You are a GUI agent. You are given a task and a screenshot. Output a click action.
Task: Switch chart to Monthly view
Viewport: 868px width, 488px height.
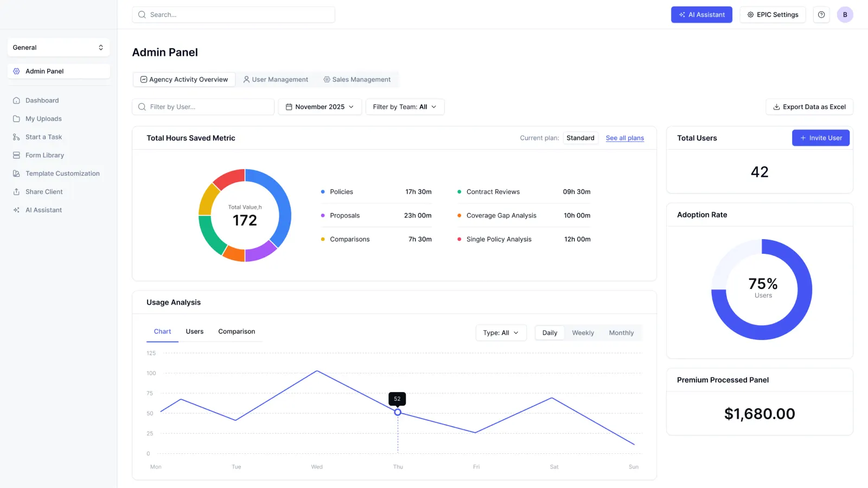click(621, 333)
